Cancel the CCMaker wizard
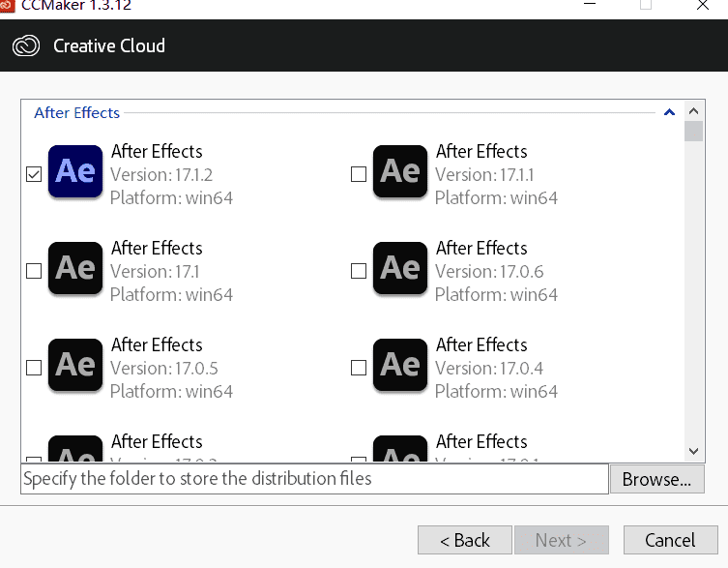 point(670,540)
